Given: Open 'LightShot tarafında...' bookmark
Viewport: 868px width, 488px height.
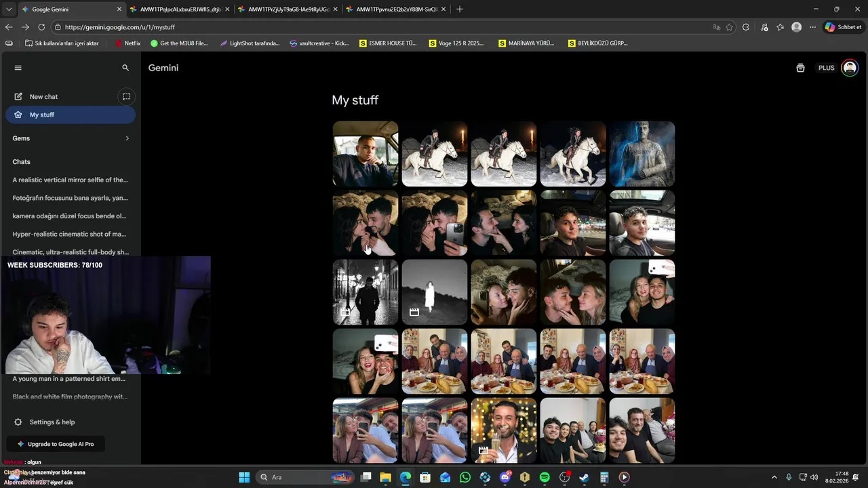Looking at the screenshot, I should point(250,43).
